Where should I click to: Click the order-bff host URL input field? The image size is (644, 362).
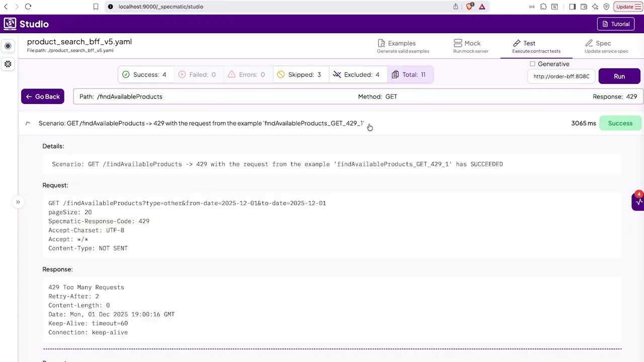561,76
